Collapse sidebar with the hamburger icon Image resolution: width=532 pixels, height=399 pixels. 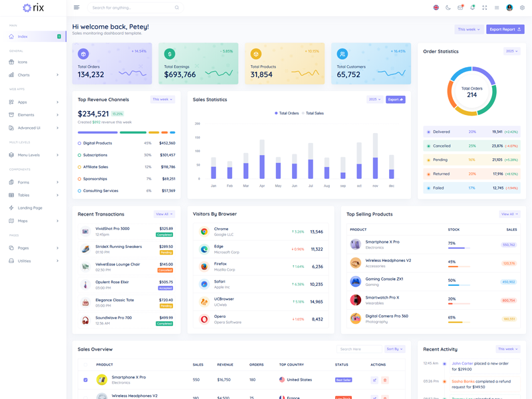click(x=76, y=7)
